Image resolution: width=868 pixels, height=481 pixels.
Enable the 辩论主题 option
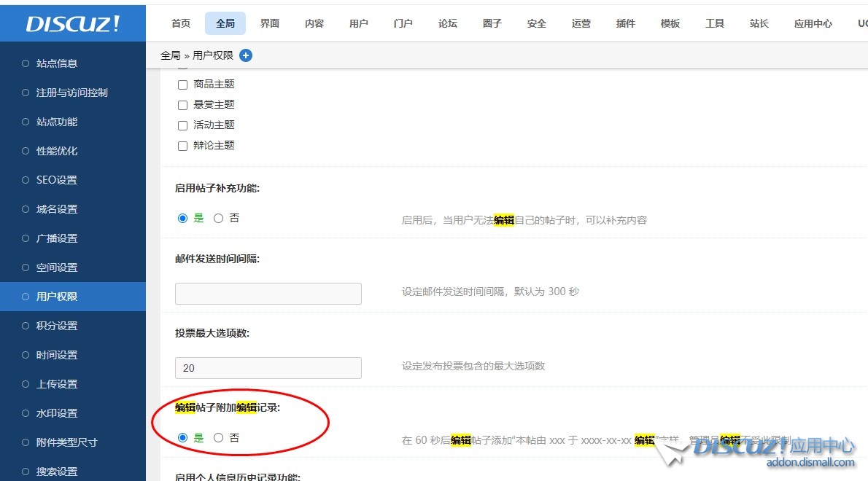182,146
